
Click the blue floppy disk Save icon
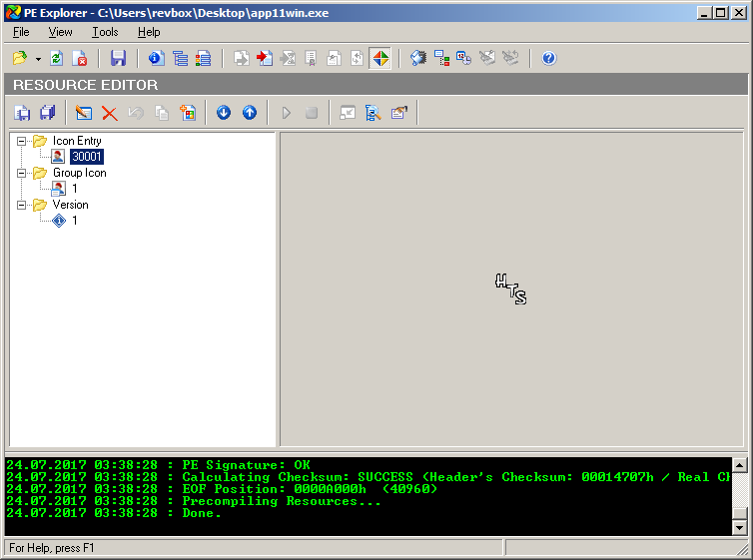[118, 59]
